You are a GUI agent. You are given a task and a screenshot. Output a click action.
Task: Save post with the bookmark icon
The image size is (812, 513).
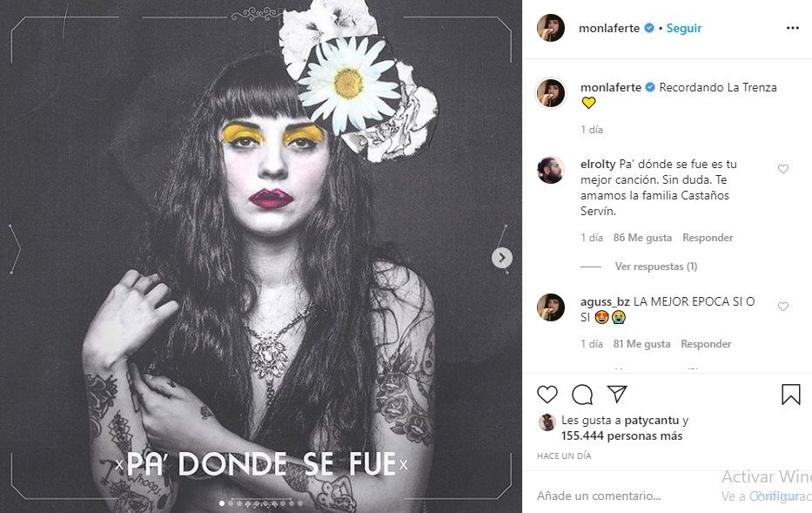(x=790, y=395)
